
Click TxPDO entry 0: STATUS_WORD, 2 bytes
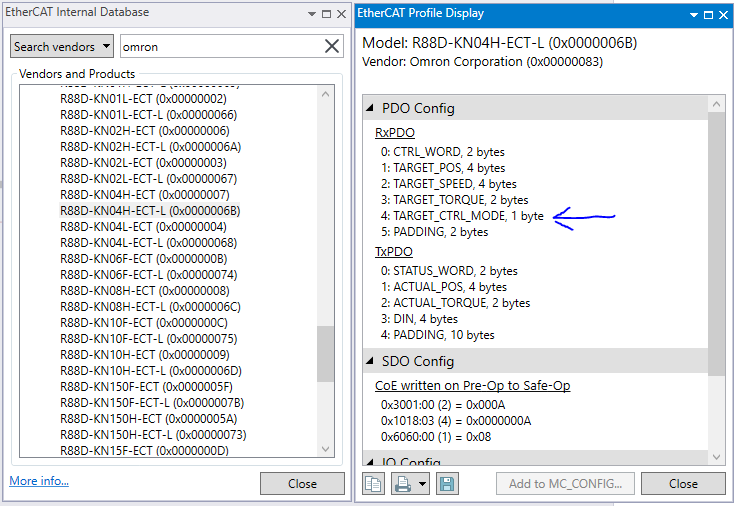coord(449,271)
